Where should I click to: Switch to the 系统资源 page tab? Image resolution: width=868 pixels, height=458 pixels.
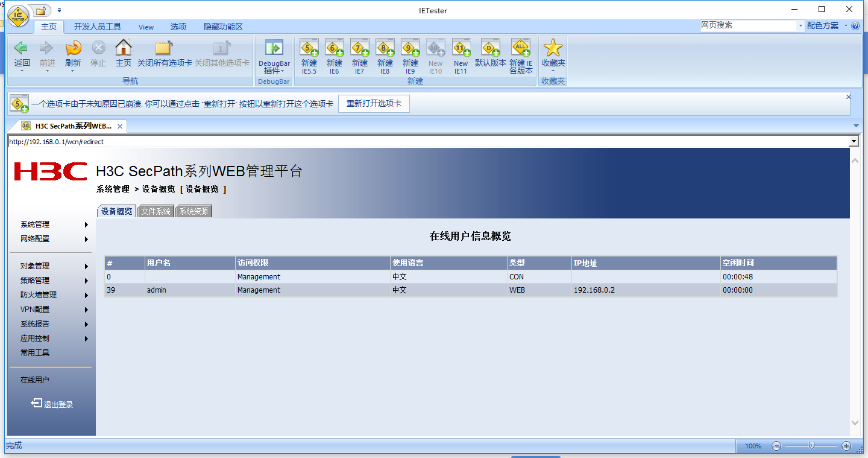click(x=193, y=211)
